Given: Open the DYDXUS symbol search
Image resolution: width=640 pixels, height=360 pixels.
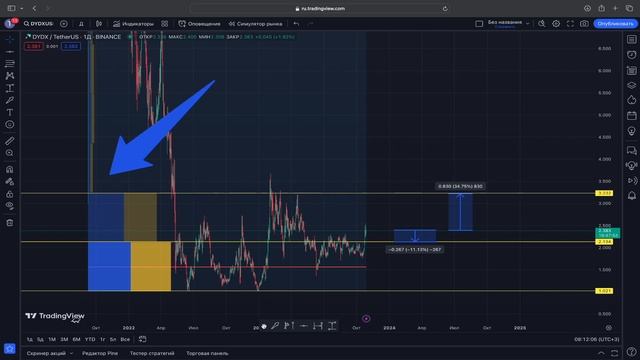Looking at the screenshot, I should pos(38,24).
